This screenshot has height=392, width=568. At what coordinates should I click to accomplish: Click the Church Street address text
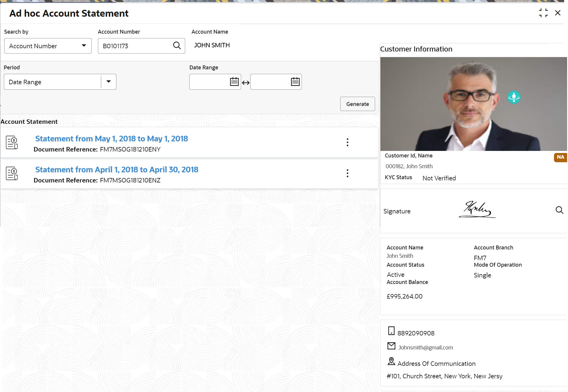(444, 376)
